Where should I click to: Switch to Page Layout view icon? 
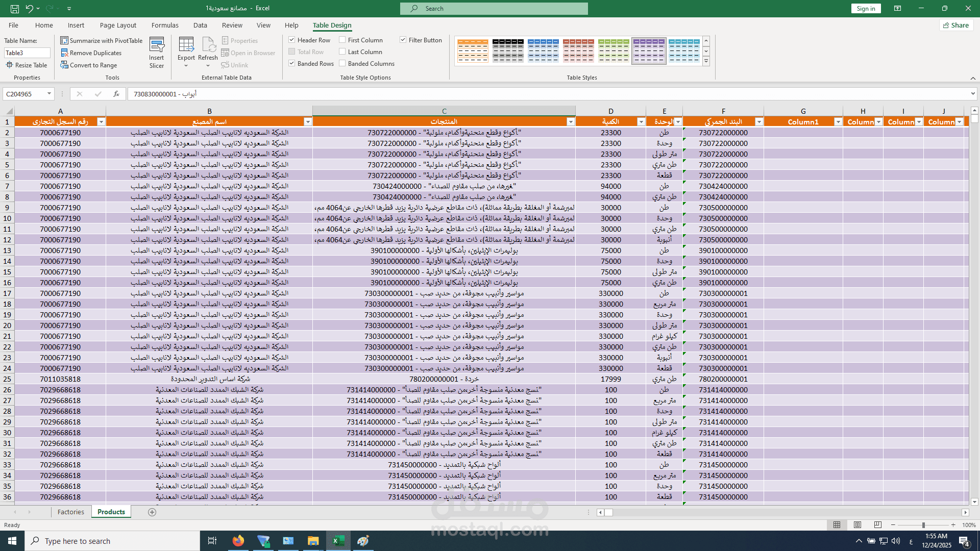[857, 524]
